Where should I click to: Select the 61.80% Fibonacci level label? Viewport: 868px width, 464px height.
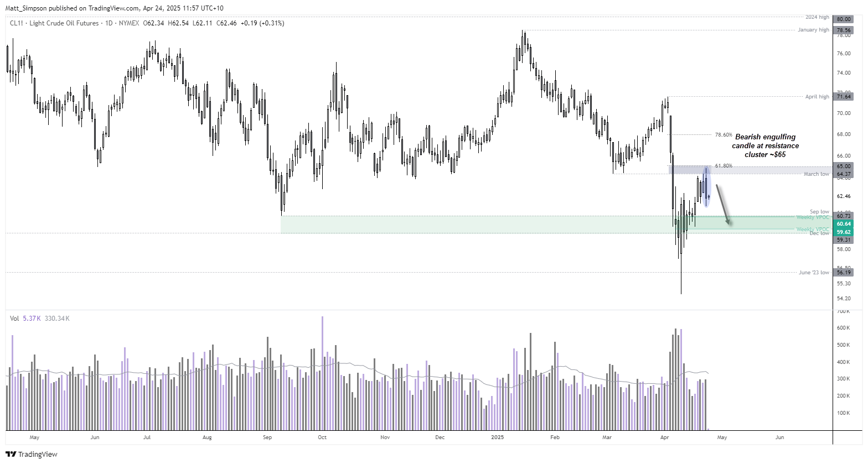point(724,165)
